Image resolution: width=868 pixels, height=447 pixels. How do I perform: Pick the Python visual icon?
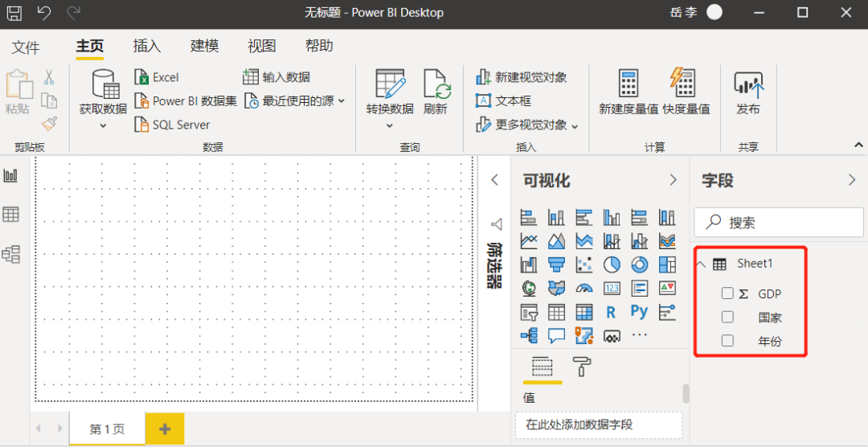(x=639, y=312)
